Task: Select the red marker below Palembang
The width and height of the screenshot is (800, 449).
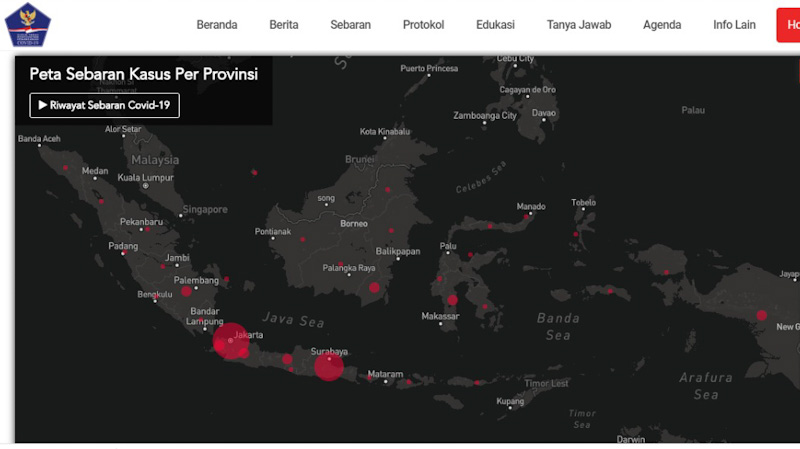Action: click(186, 291)
